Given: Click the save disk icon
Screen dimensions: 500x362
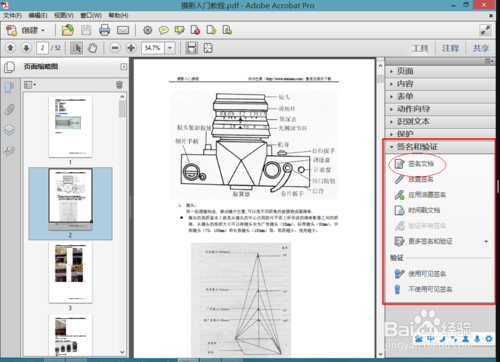Looking at the screenshot, I should [x=86, y=30].
